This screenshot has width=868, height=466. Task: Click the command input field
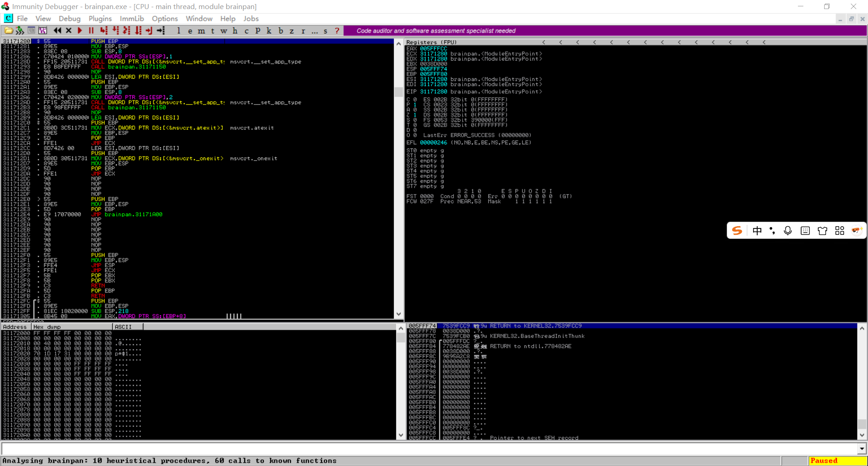click(429, 449)
